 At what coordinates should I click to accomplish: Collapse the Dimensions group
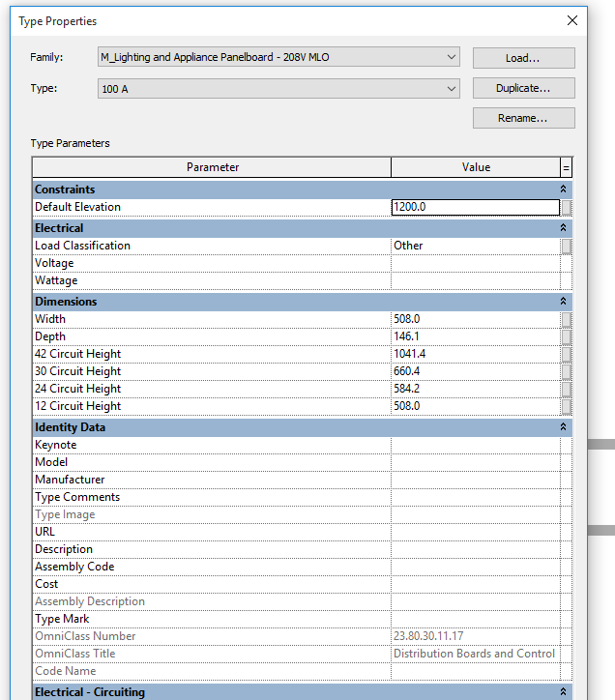coord(563,302)
